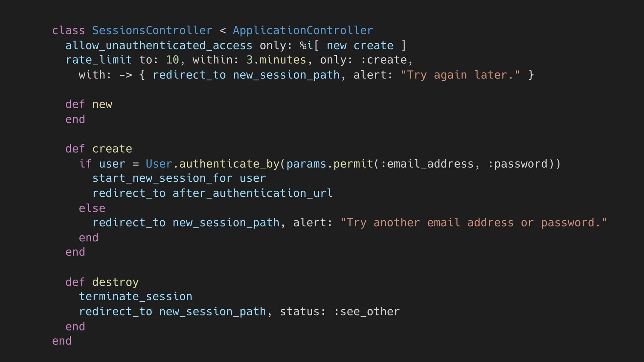This screenshot has width=644, height=362.
Task: Click the destroy method name
Action: pyautogui.click(x=115, y=282)
